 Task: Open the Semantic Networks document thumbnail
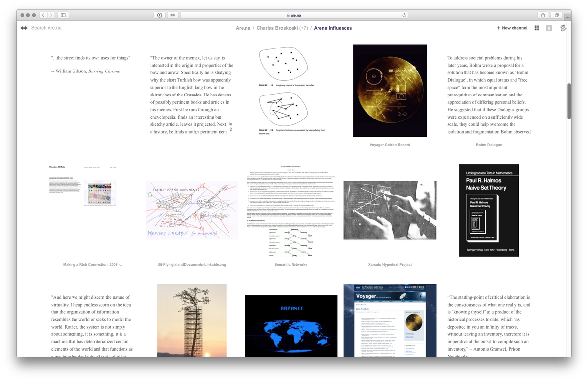pos(291,210)
